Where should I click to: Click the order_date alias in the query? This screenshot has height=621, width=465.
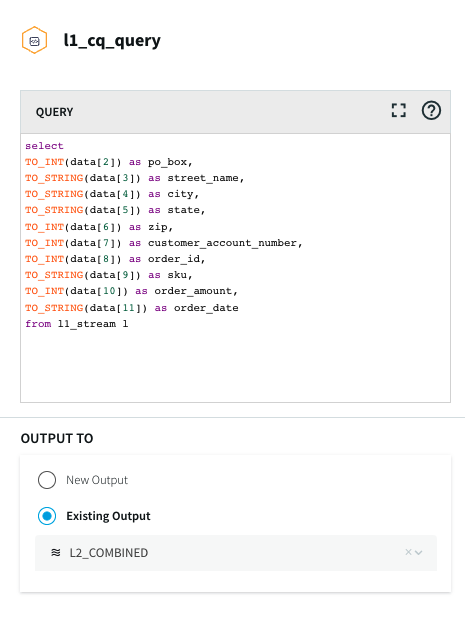(x=206, y=308)
